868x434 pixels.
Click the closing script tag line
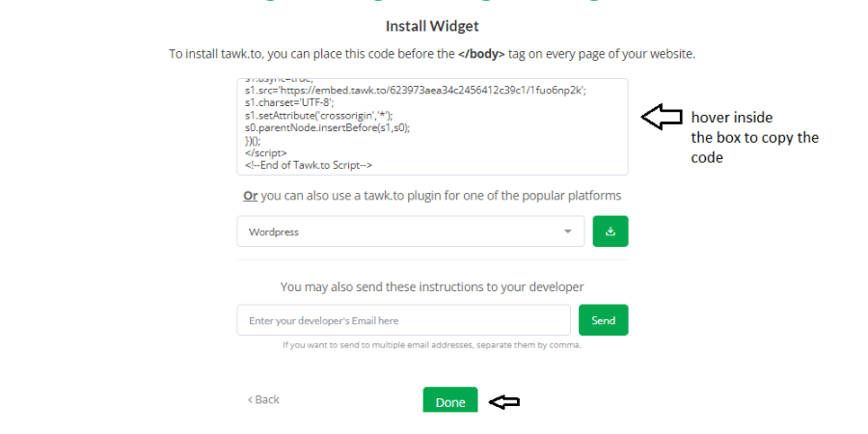coord(266,152)
